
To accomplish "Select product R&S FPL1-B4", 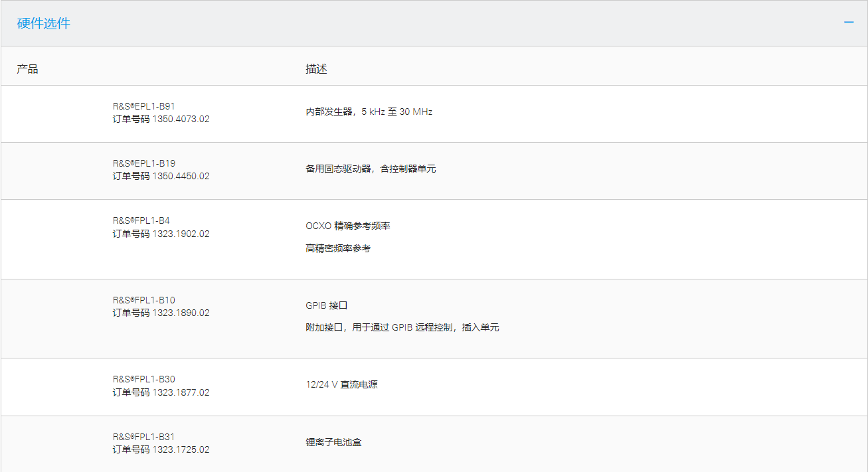I will click(141, 220).
